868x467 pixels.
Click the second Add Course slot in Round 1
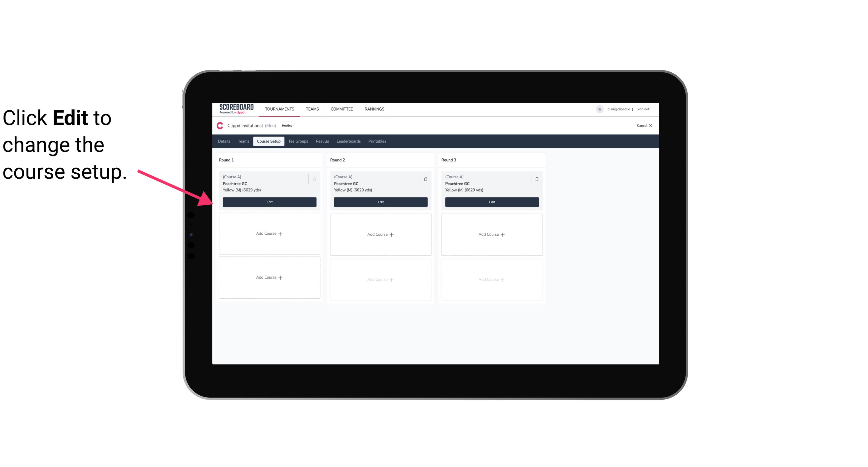[269, 277]
